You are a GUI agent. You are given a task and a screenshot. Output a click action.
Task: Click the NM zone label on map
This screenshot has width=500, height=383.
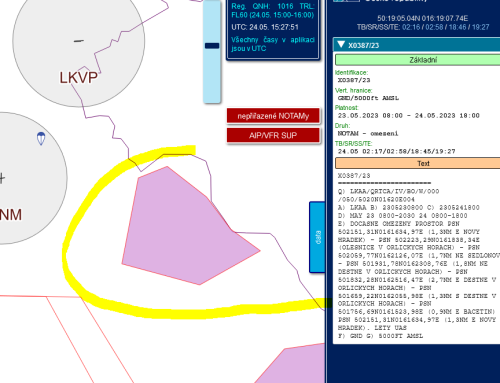click(11, 215)
